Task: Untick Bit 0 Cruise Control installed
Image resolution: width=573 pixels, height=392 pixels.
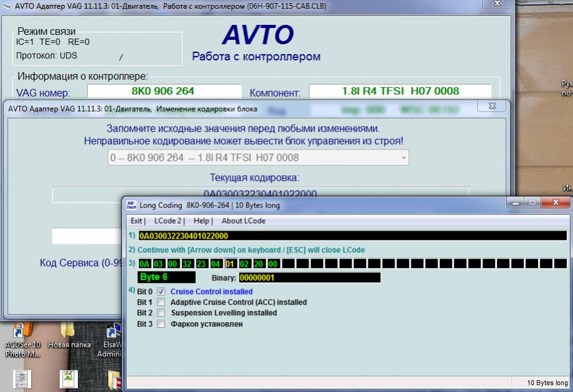Action: [161, 292]
